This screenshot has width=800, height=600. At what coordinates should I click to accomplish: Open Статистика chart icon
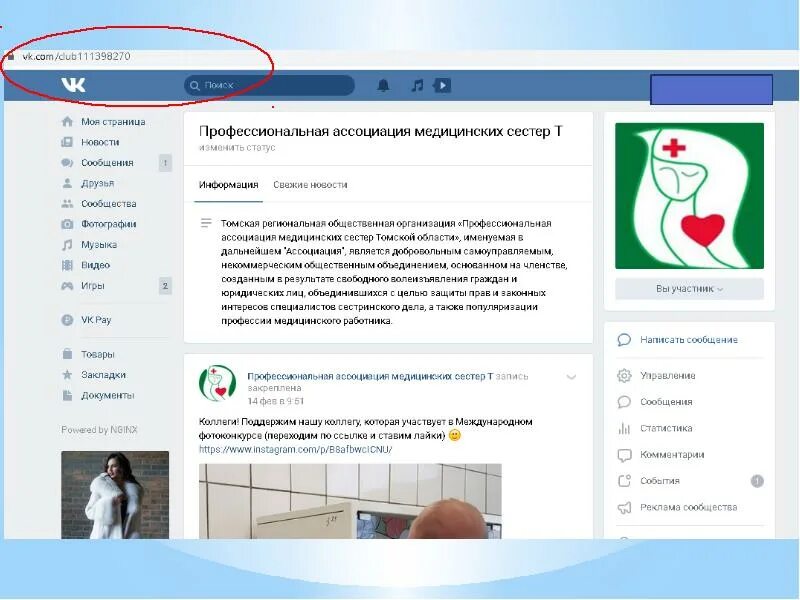coord(624,428)
